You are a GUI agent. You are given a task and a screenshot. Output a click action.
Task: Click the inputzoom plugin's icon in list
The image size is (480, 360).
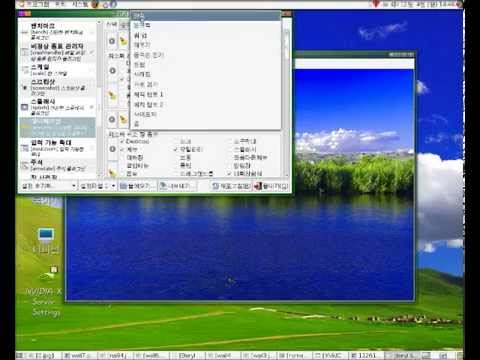tap(24, 148)
